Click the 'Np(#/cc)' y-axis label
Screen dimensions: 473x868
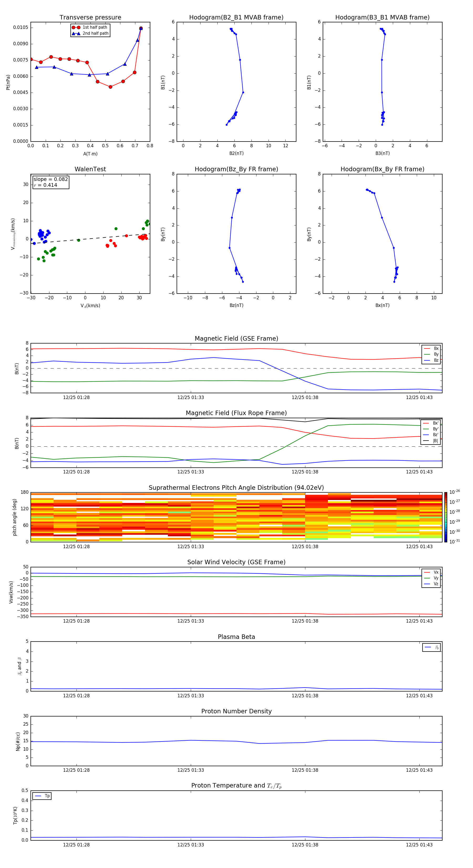(18, 741)
